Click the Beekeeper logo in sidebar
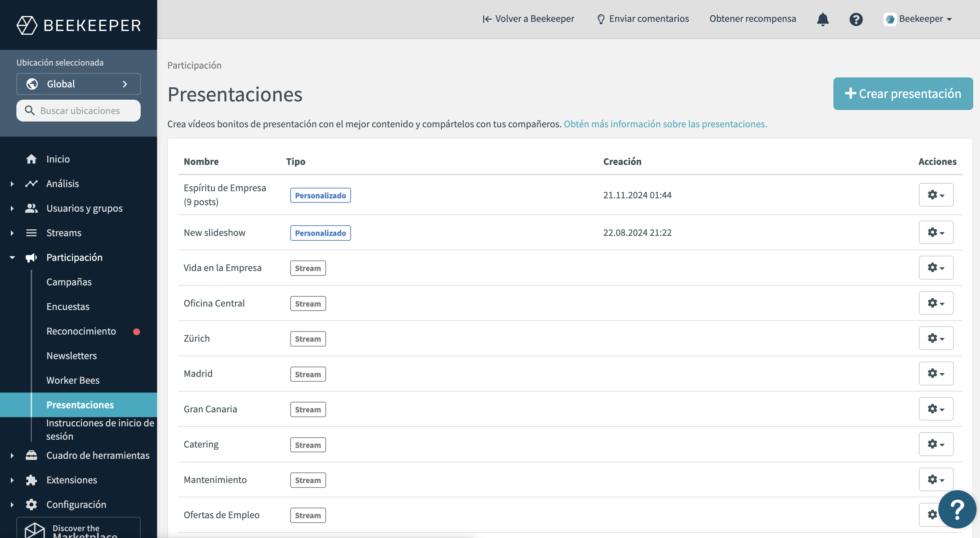Viewport: 980px width, 538px height. point(79,25)
